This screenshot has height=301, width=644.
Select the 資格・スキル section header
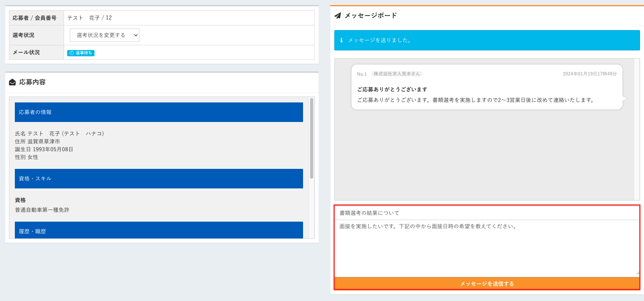(159, 179)
